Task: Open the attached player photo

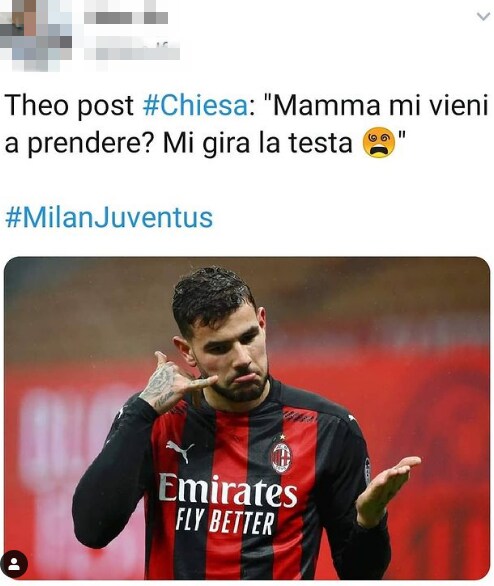Action: [x=247, y=418]
